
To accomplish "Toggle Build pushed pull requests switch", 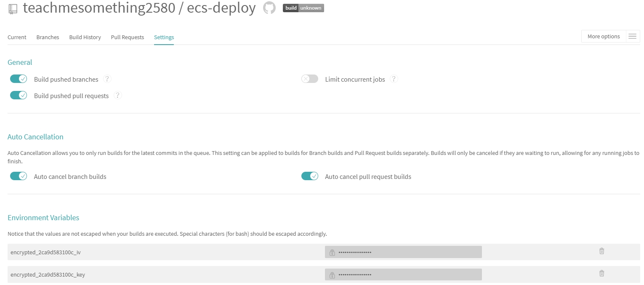I will tap(19, 95).
